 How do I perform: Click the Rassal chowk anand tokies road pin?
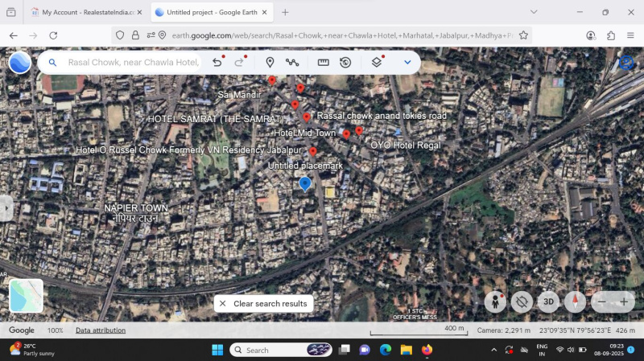(x=307, y=117)
